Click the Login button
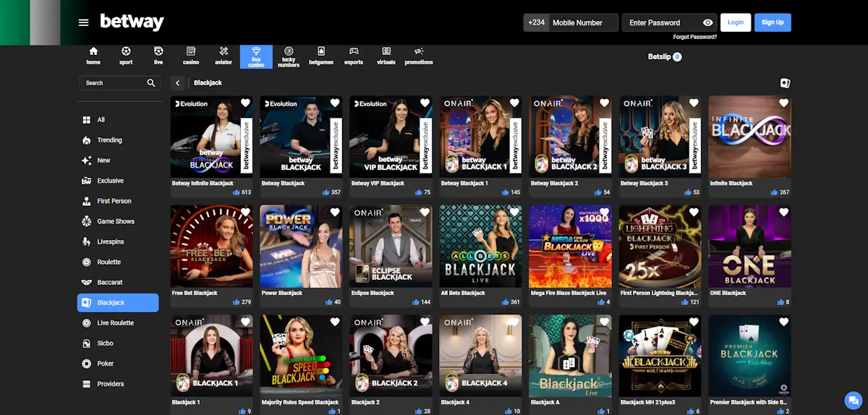 point(736,22)
